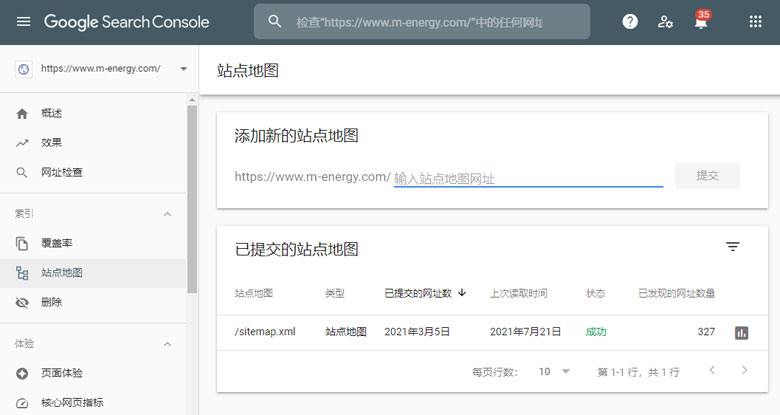The image size is (780, 415).
Task: Go to next page of sitemap table
Action: pyautogui.click(x=744, y=370)
